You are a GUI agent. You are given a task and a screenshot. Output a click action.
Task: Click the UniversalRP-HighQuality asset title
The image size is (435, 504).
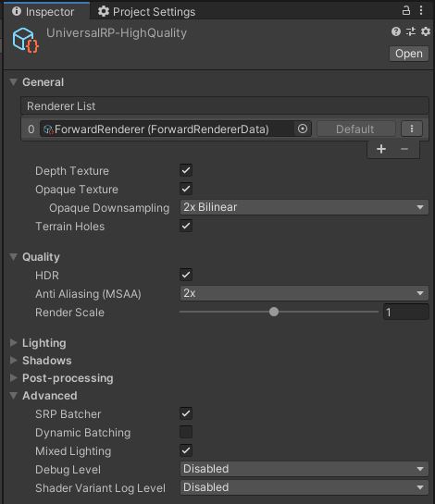point(117,33)
